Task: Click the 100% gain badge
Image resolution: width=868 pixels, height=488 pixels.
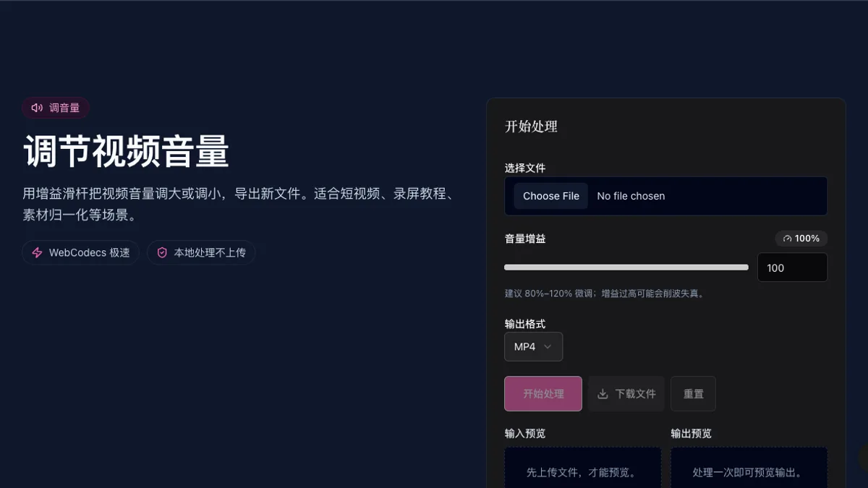Action: pyautogui.click(x=801, y=239)
